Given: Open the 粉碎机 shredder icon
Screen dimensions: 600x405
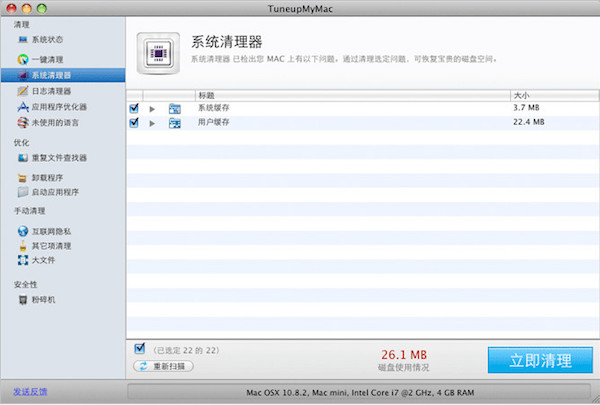Looking at the screenshot, I should point(23,300).
